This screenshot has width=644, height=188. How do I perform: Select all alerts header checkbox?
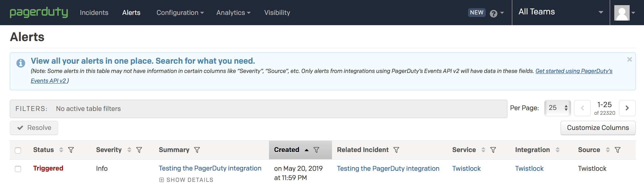coord(18,150)
